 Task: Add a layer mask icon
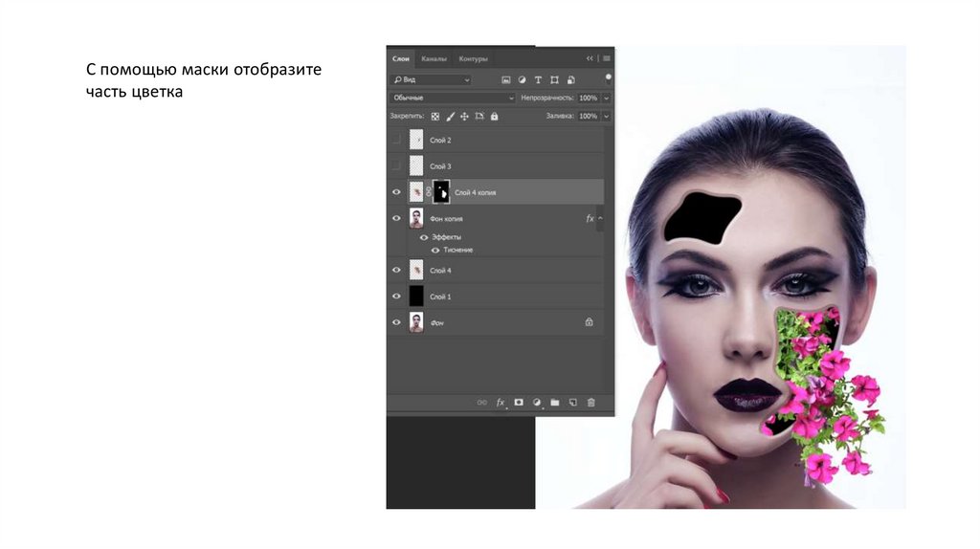[x=519, y=403]
